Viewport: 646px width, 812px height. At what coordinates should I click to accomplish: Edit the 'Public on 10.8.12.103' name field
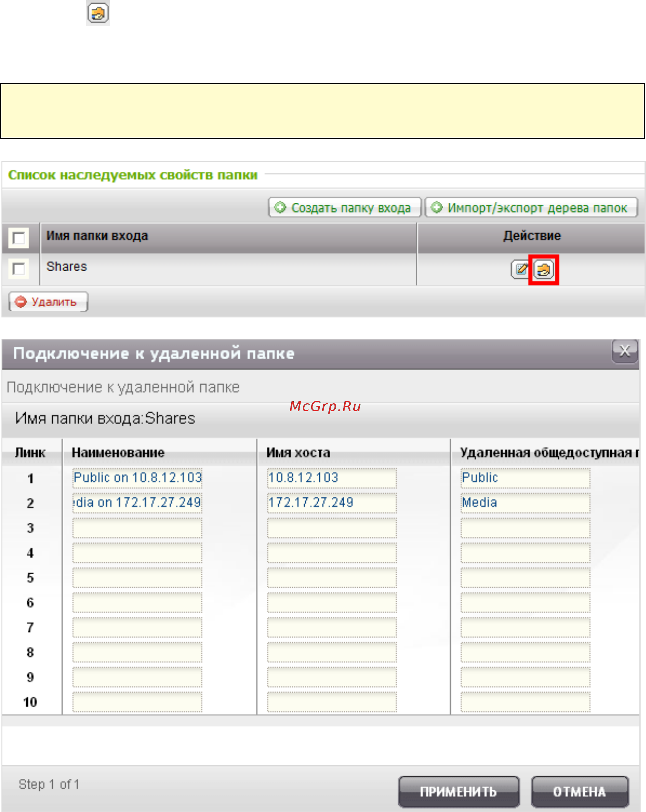(137, 478)
